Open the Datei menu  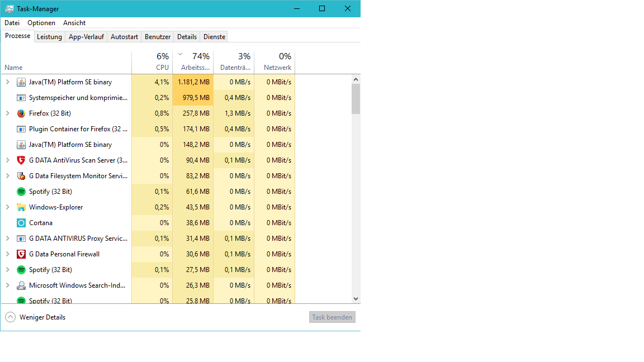tap(12, 23)
